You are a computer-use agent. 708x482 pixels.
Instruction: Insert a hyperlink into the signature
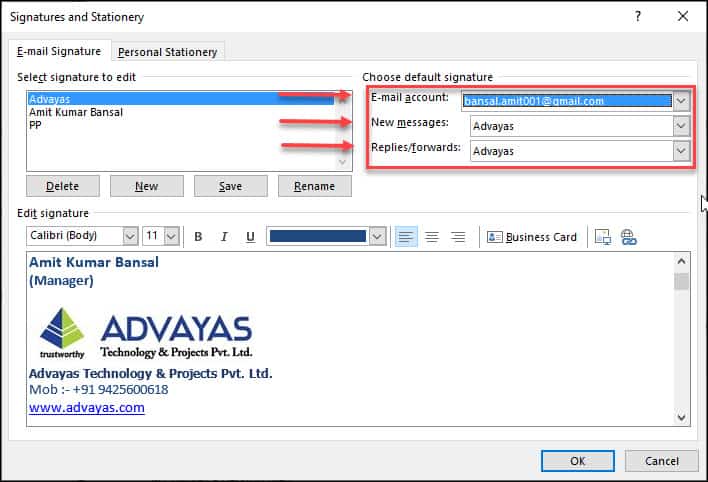point(629,237)
